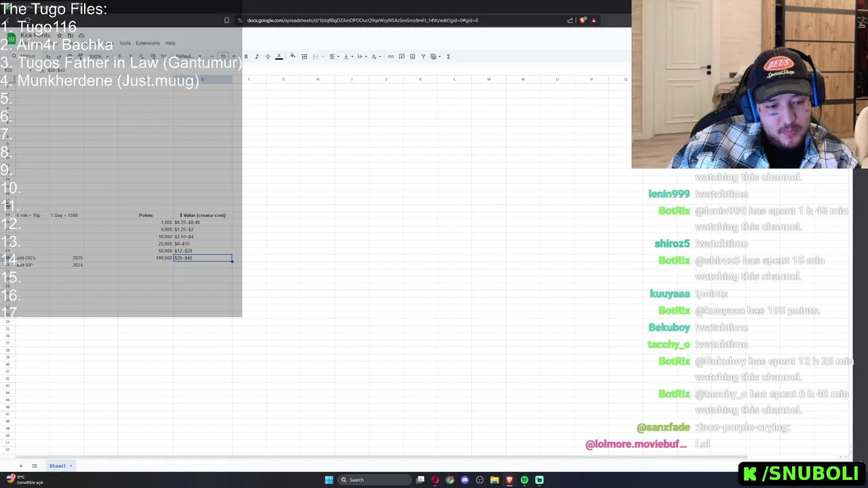This screenshot has height=488, width=868.
Task: Open the Help menu
Action: [170, 43]
